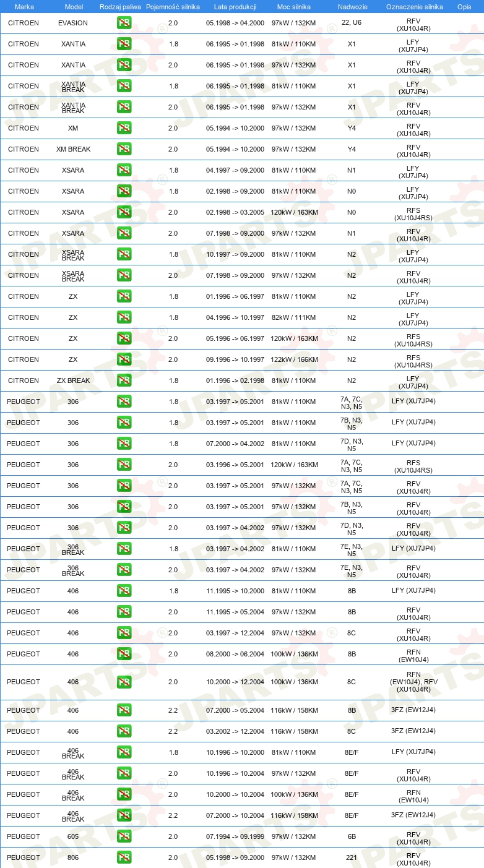
Task: Click fuel icon in ZX 120kW / 163KM row
Action: pyautogui.click(x=124, y=338)
